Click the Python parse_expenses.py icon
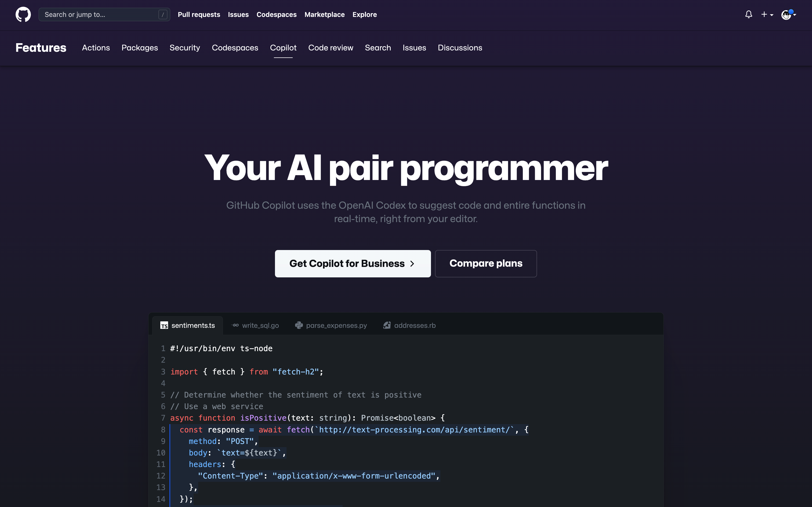Screen dimensions: 812x507 pos(298,325)
